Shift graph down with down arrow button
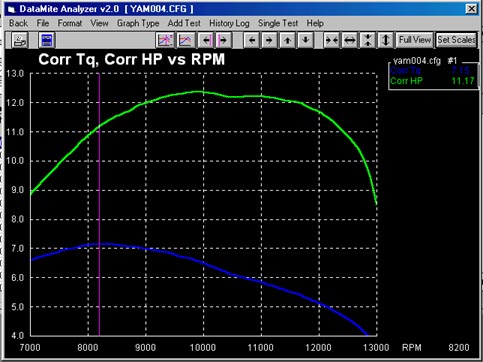Viewport: 483px width, 362px height. tap(305, 40)
